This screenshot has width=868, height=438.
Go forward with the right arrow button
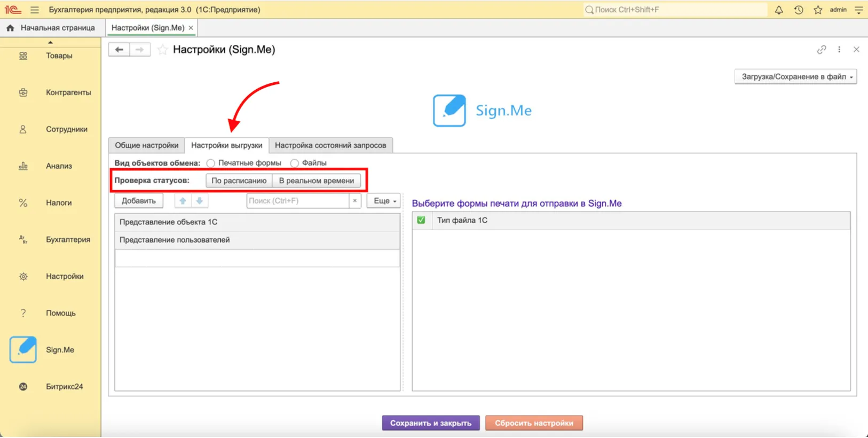[140, 50]
